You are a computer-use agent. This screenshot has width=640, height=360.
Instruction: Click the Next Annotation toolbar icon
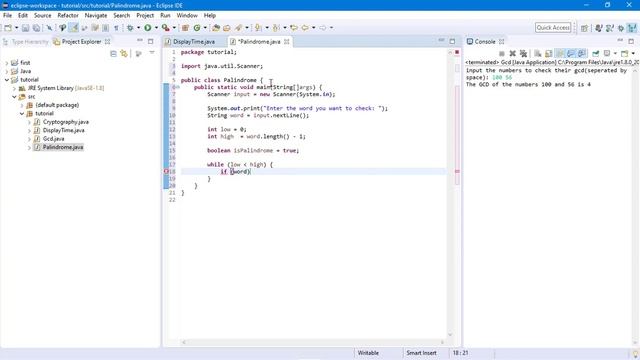click(x=258, y=28)
